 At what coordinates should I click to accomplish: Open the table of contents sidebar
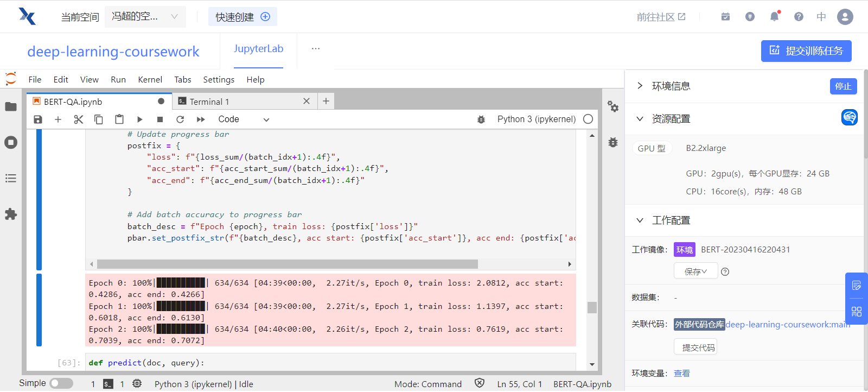(x=11, y=179)
